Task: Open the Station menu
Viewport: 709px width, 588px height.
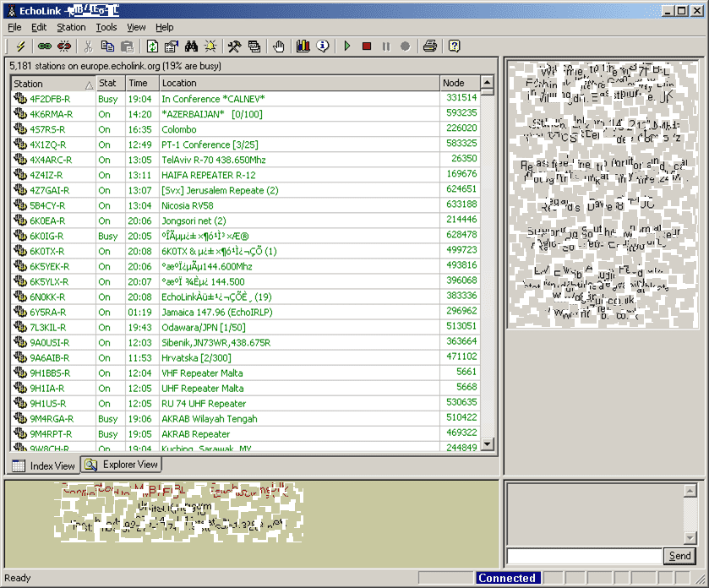Action: click(71, 27)
